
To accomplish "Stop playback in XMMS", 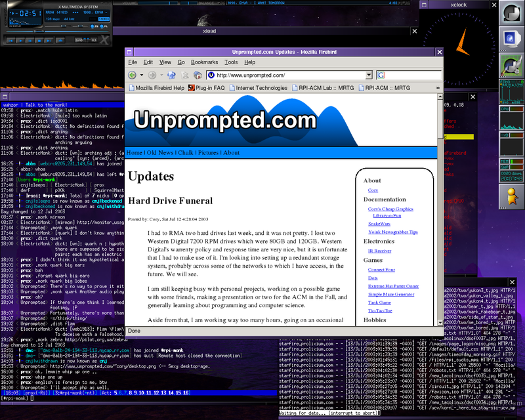I will (x=39, y=41).
